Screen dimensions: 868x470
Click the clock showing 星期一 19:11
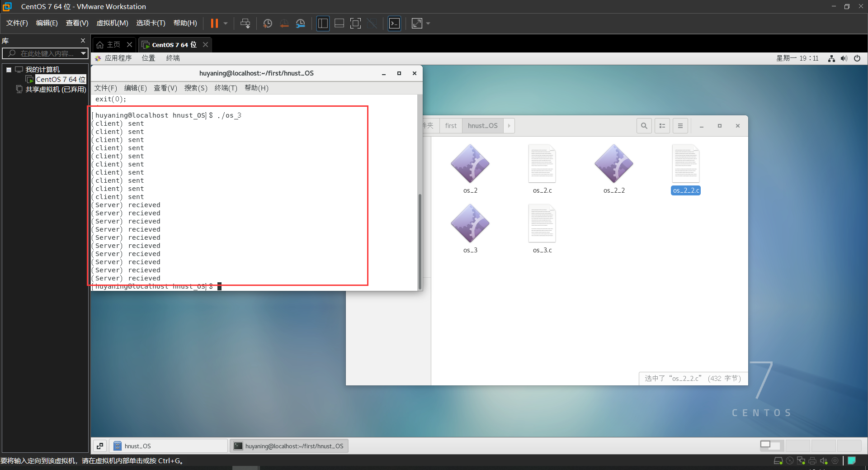797,58
